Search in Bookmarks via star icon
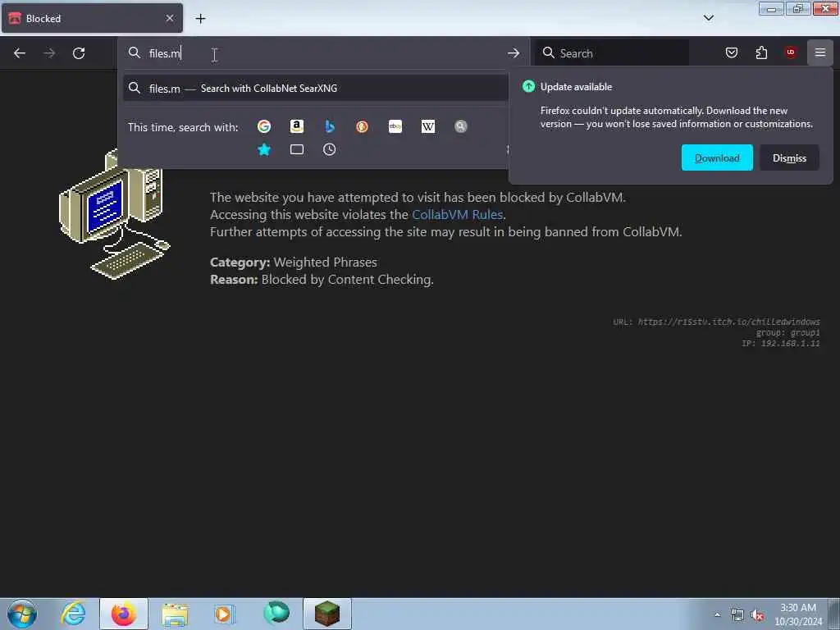This screenshot has height=630, width=840. [263, 149]
